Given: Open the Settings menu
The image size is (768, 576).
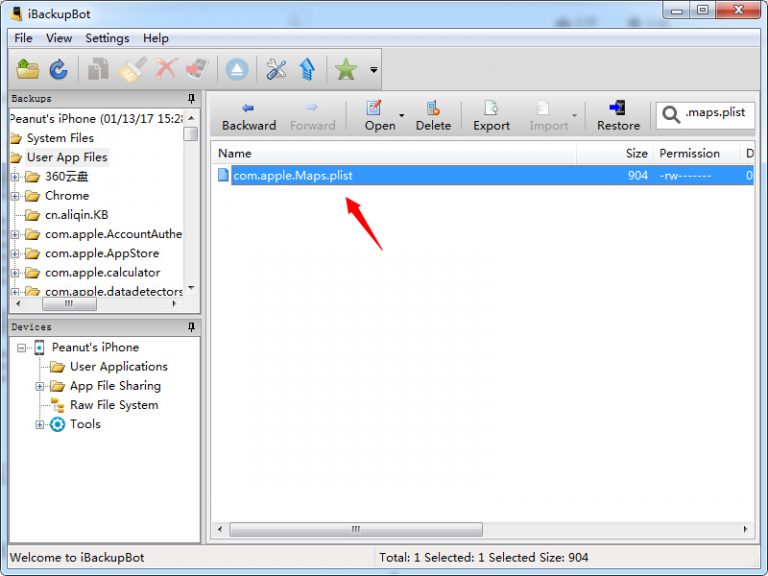Looking at the screenshot, I should pos(107,38).
